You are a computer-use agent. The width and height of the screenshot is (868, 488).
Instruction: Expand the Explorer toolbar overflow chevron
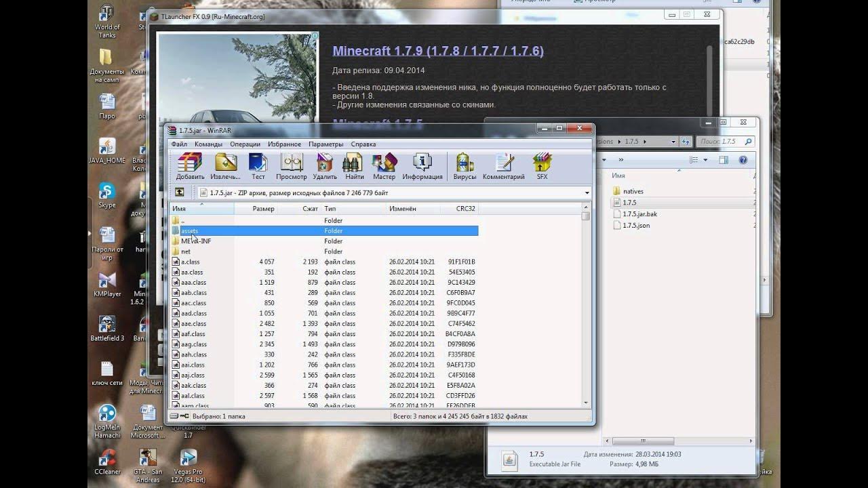point(620,160)
